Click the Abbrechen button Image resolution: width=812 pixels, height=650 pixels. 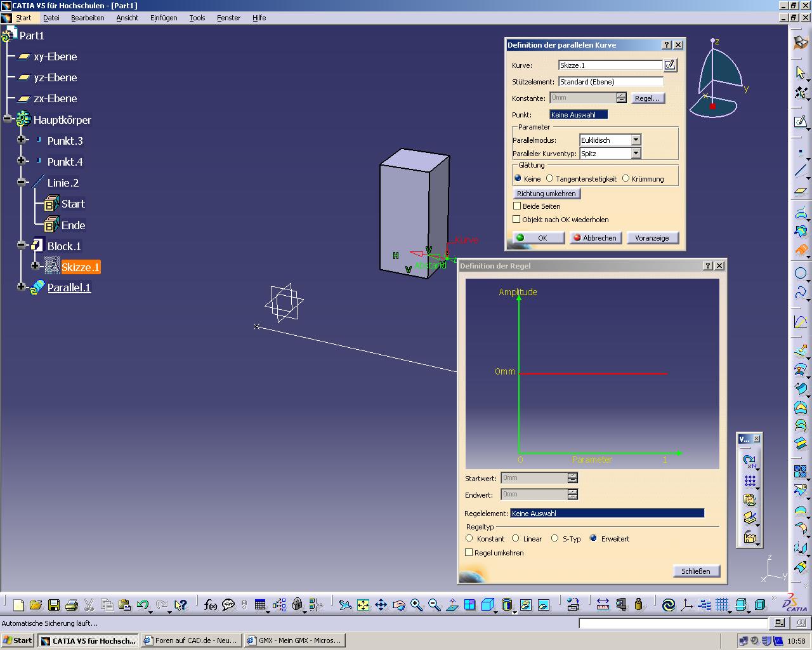coord(594,238)
